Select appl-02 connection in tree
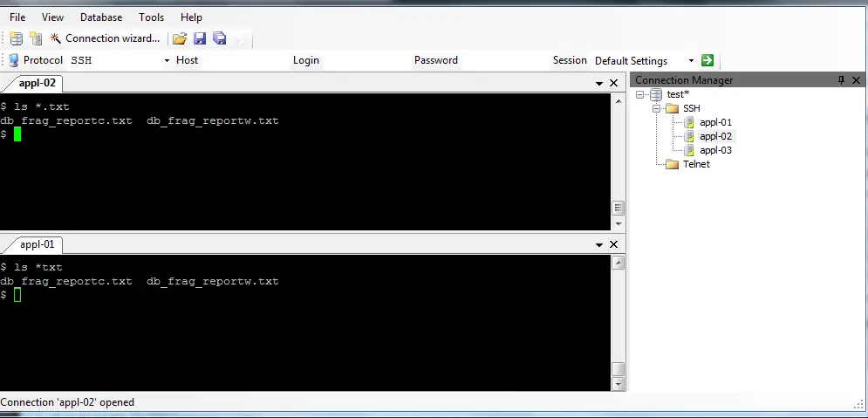The width and height of the screenshot is (868, 418). pyautogui.click(x=715, y=136)
